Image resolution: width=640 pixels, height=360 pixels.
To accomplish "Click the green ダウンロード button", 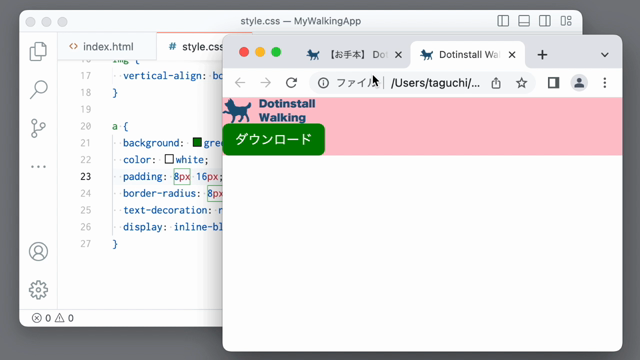I will click(273, 139).
